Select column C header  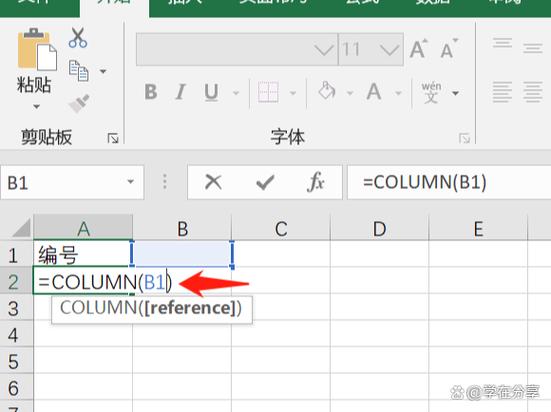[281, 228]
